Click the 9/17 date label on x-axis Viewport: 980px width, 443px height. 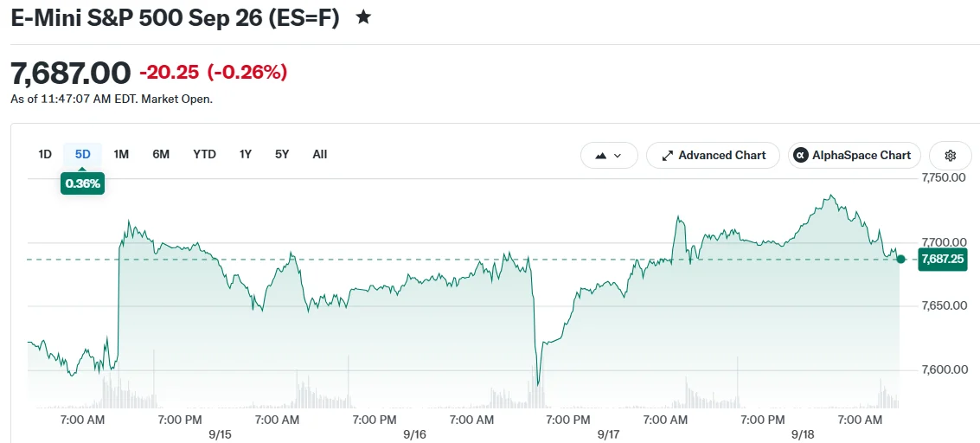[x=609, y=433]
